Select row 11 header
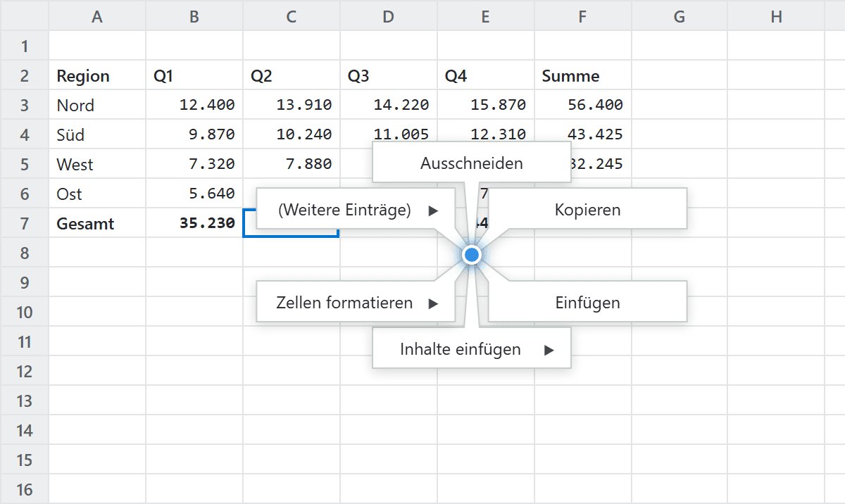This screenshot has height=504, width=845. click(25, 341)
